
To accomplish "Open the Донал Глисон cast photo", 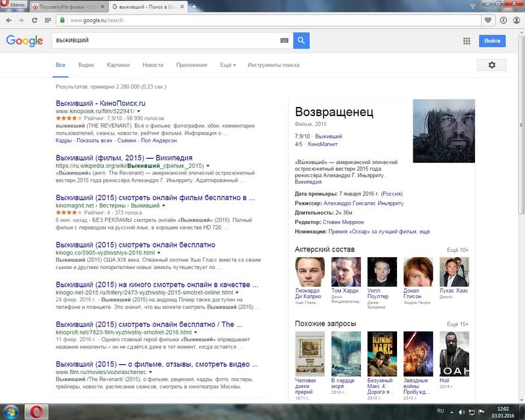I will [x=418, y=272].
